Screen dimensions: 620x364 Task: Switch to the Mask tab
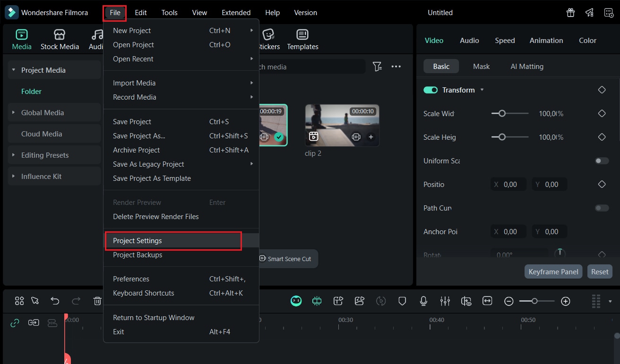point(481,66)
